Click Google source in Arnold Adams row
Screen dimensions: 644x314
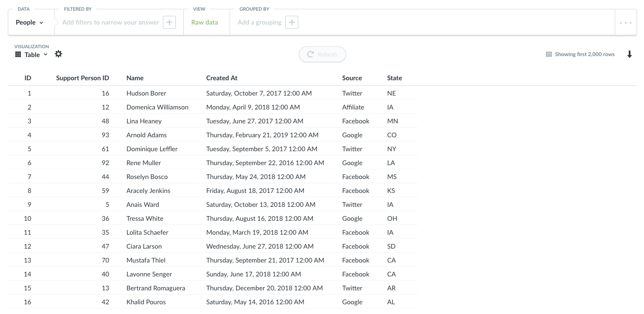pyautogui.click(x=352, y=135)
